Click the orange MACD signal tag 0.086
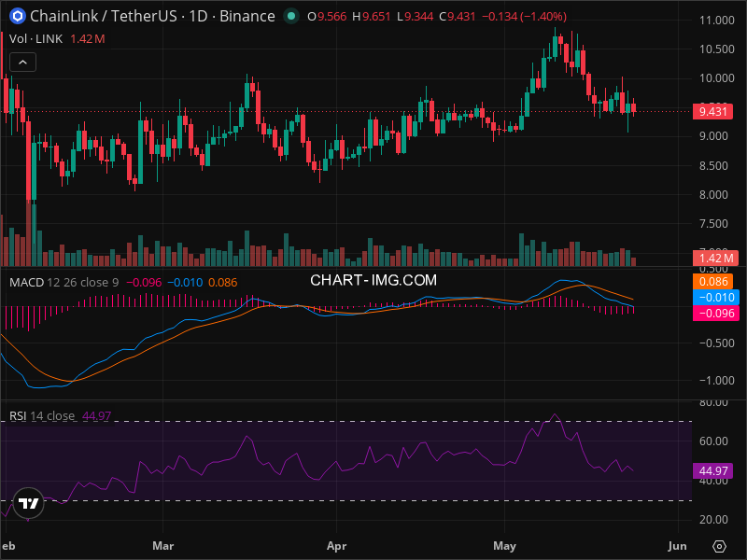The height and width of the screenshot is (560, 747). pos(712,282)
